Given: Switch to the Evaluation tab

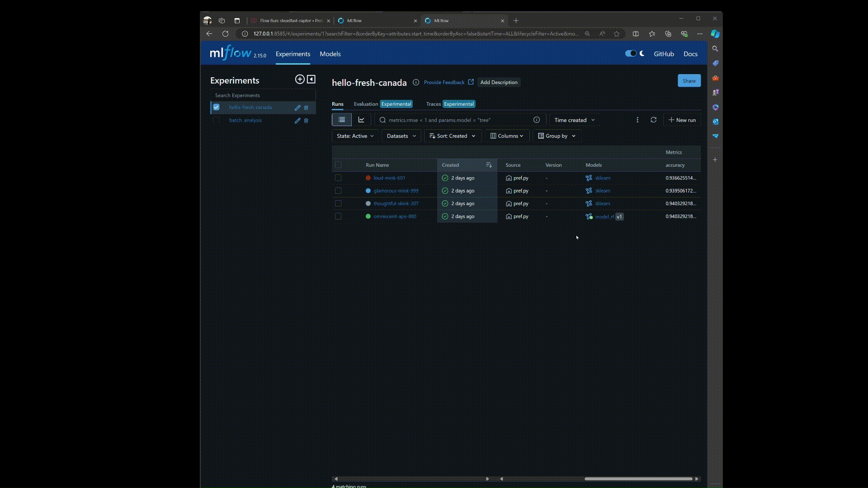Looking at the screenshot, I should click(366, 104).
